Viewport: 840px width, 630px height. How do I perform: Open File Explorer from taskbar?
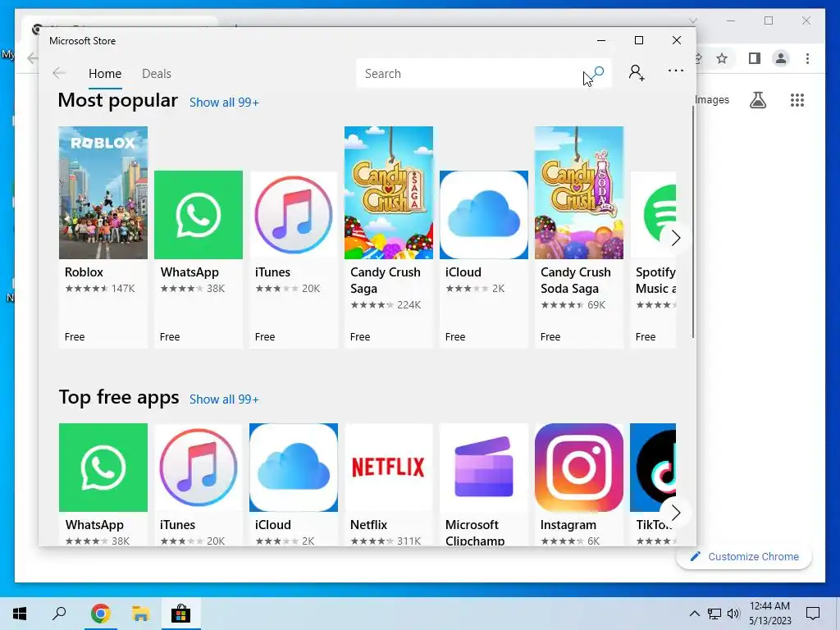point(140,614)
